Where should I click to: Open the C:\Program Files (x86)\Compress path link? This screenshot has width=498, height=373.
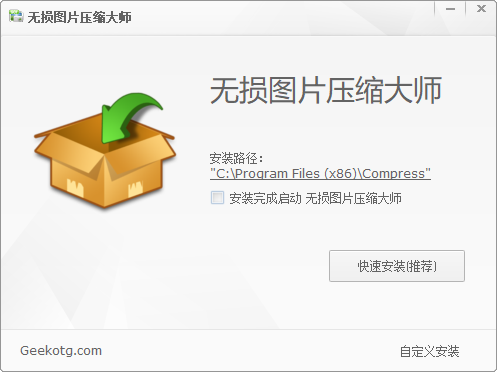[x=320, y=173]
